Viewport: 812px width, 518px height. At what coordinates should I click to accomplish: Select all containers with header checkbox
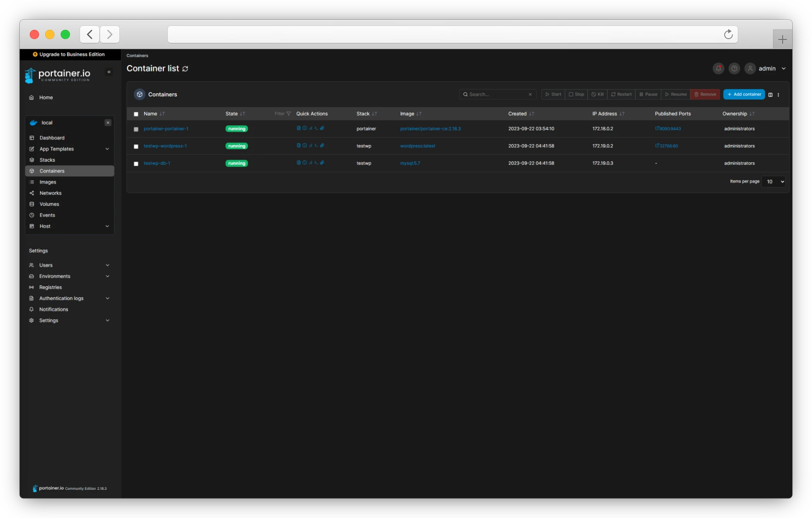136,114
